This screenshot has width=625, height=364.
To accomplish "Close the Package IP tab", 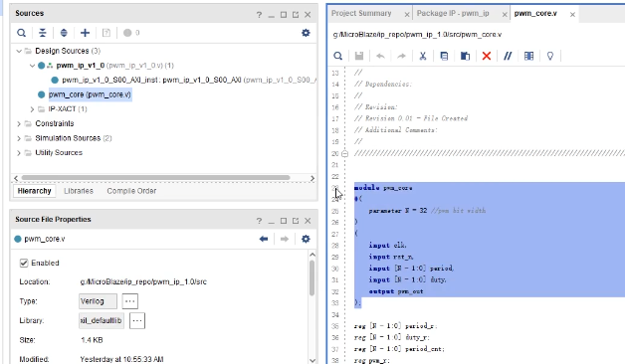I will [505, 15].
